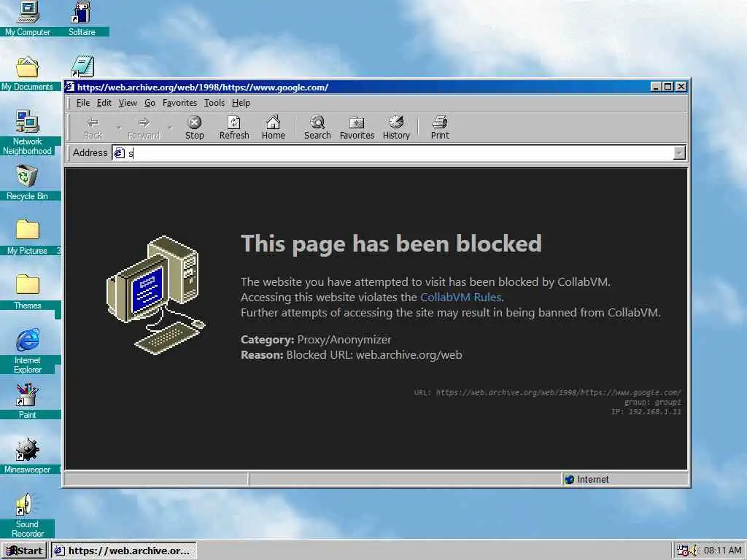Screen dimensions: 747x560
Task: Click the Internet zone status bar indicator
Action: [x=587, y=480]
